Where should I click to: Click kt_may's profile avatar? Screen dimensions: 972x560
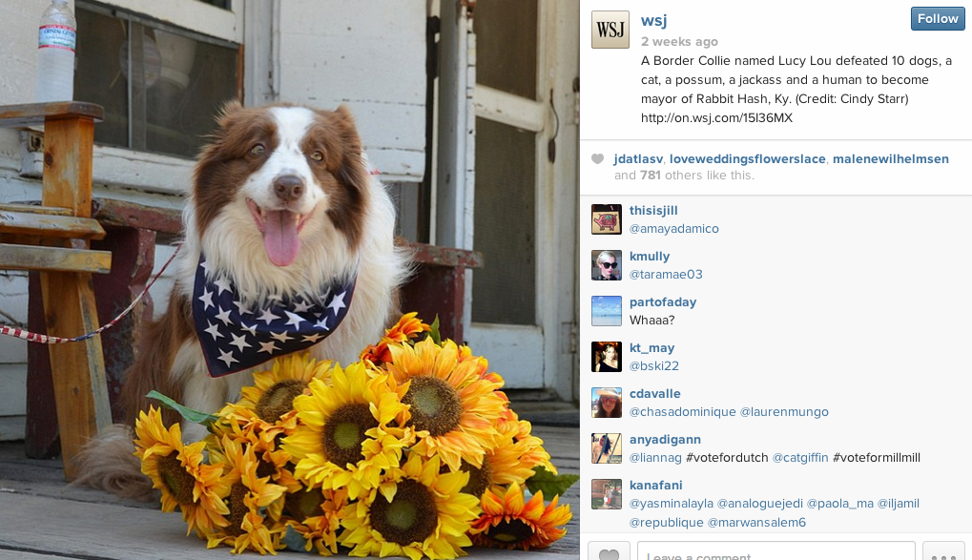tap(607, 357)
